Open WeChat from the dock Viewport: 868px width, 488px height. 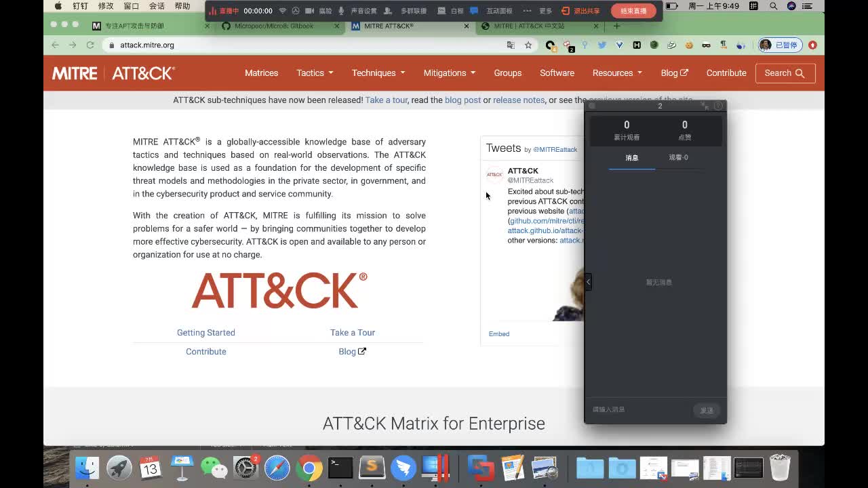coord(214,468)
